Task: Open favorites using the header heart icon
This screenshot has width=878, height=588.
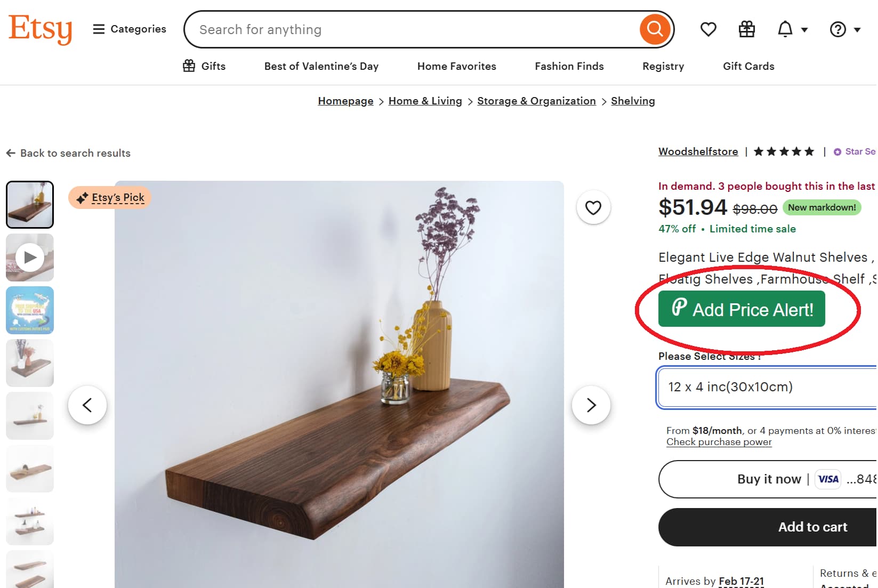Action: (x=708, y=29)
